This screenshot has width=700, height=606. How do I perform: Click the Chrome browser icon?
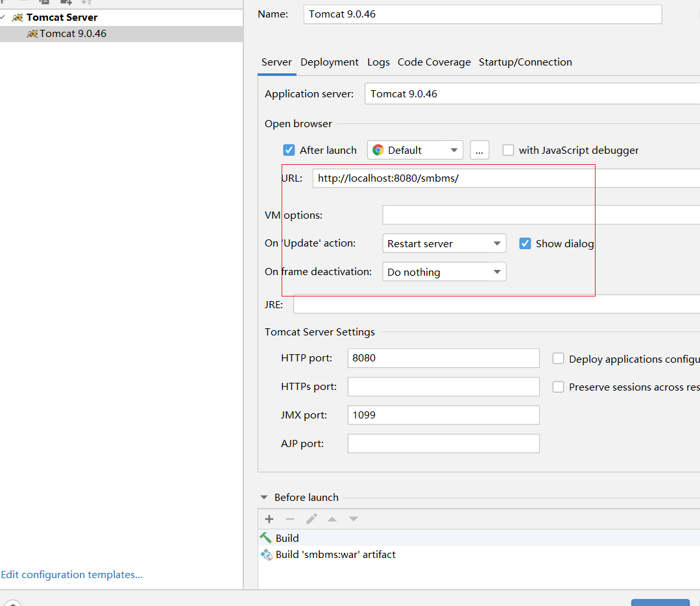pos(378,150)
